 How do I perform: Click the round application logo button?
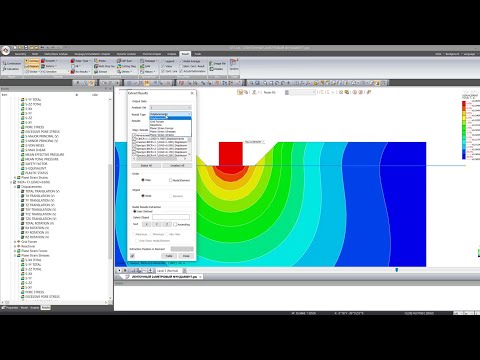pyautogui.click(x=6, y=51)
